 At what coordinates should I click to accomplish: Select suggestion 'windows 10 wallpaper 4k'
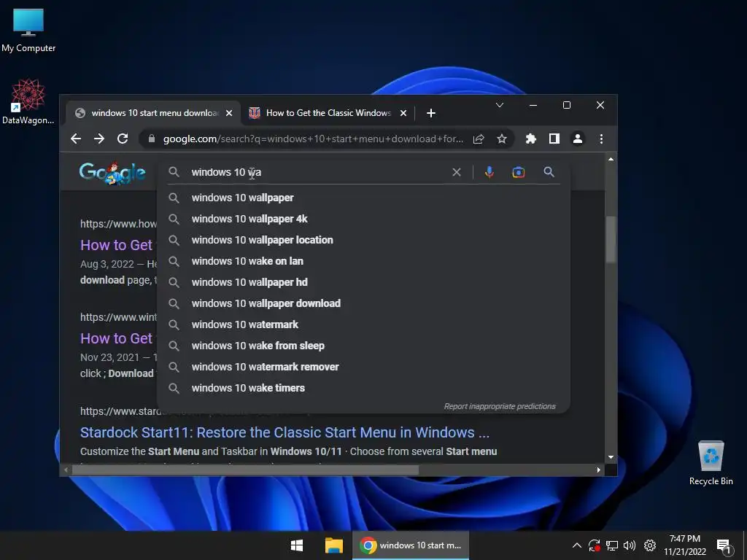[x=363, y=219]
